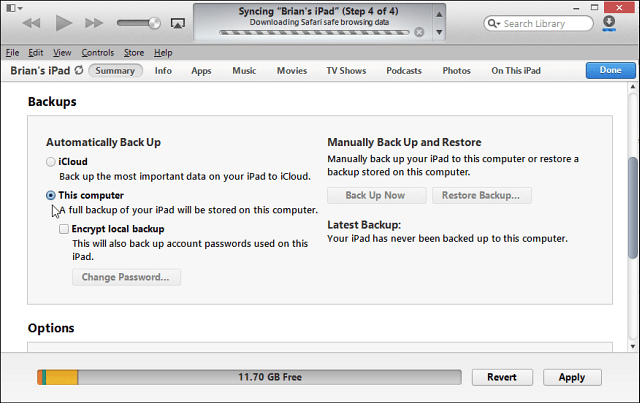640x403 pixels.
Task: Switch to the TV Shows tab
Action: pos(346,71)
